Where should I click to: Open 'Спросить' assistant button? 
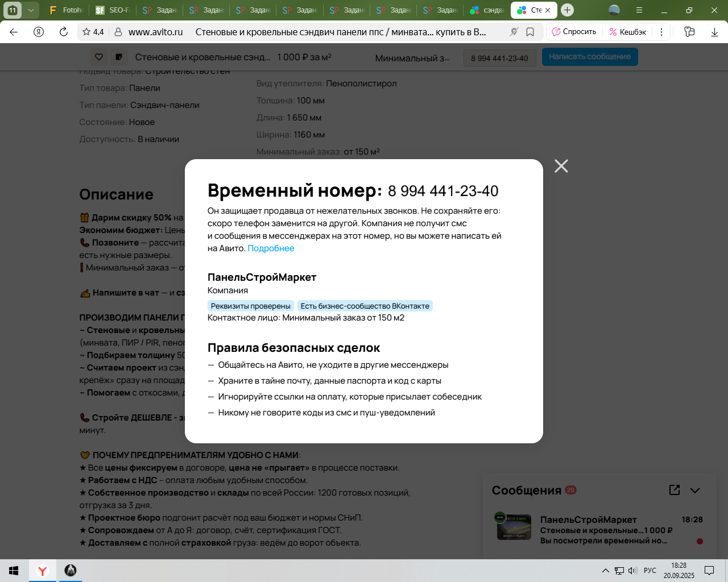click(x=574, y=32)
